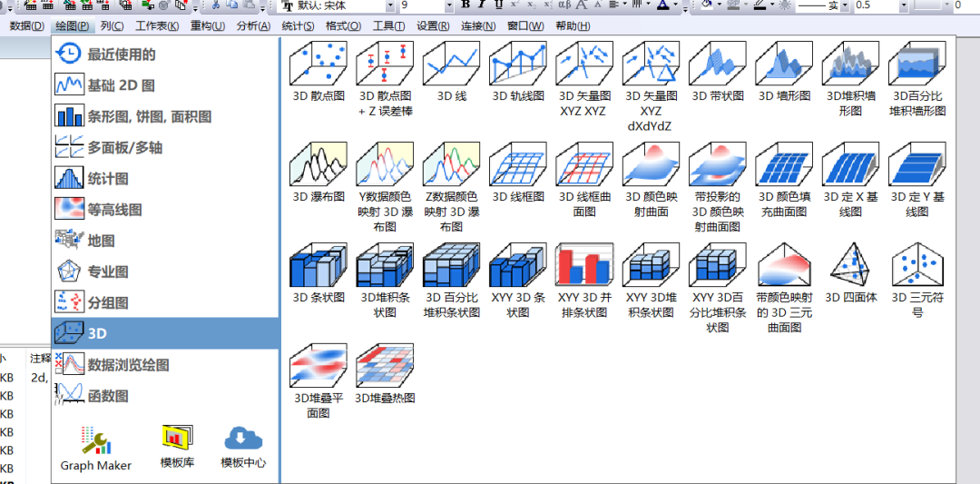
Task: Open the 列(C) menu
Action: pos(112,26)
